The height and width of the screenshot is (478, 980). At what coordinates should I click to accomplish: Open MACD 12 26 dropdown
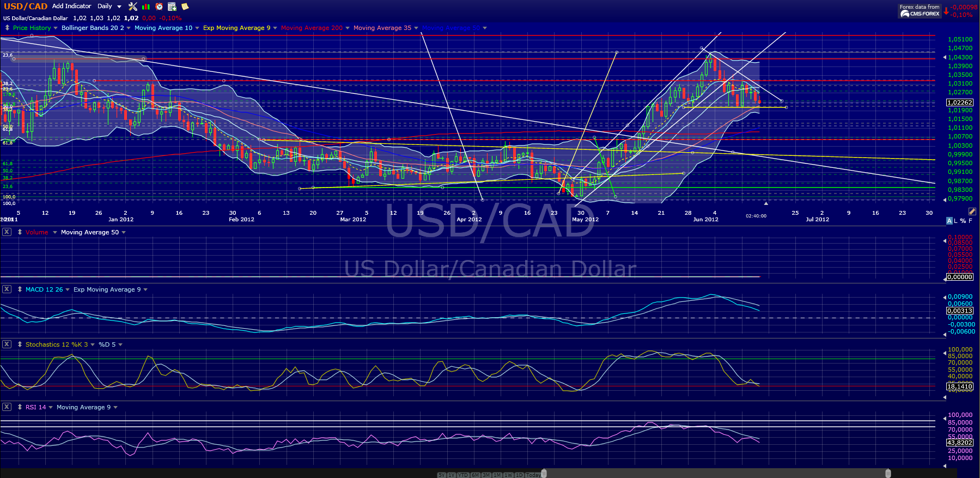(68, 289)
